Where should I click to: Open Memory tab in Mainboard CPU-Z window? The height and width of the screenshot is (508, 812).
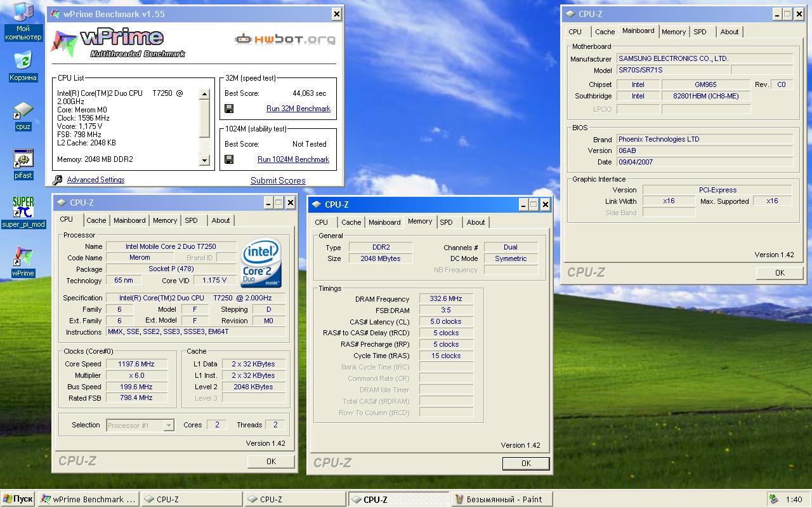click(674, 32)
